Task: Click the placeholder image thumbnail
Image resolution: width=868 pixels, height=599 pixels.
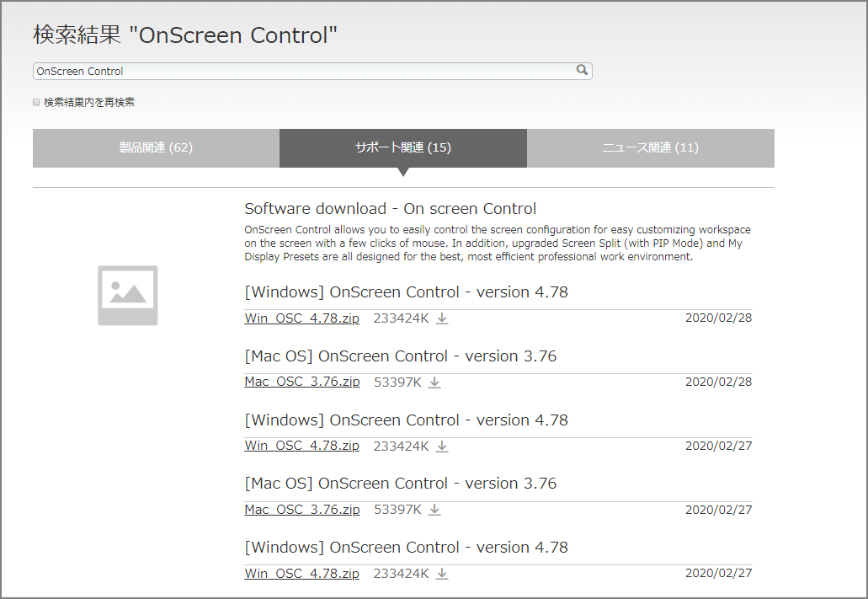Action: tap(128, 295)
